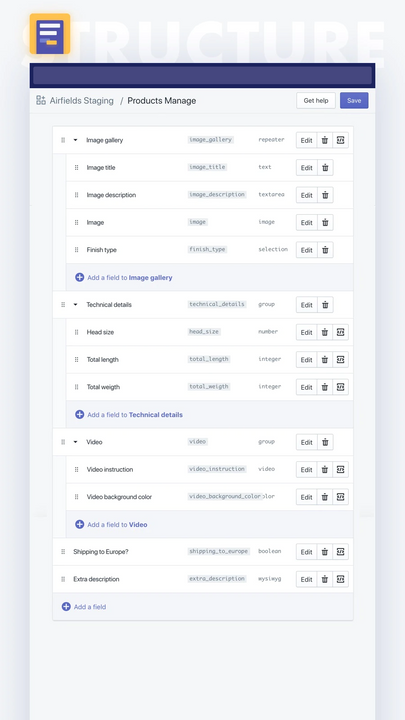Click trash icon on Finish type row
This screenshot has height=720, width=405.
coord(325,250)
